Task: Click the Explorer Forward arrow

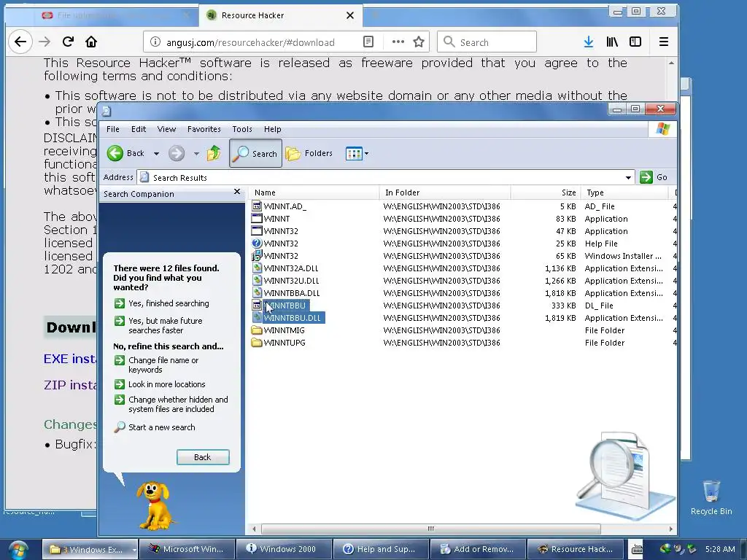Action: pos(177,153)
